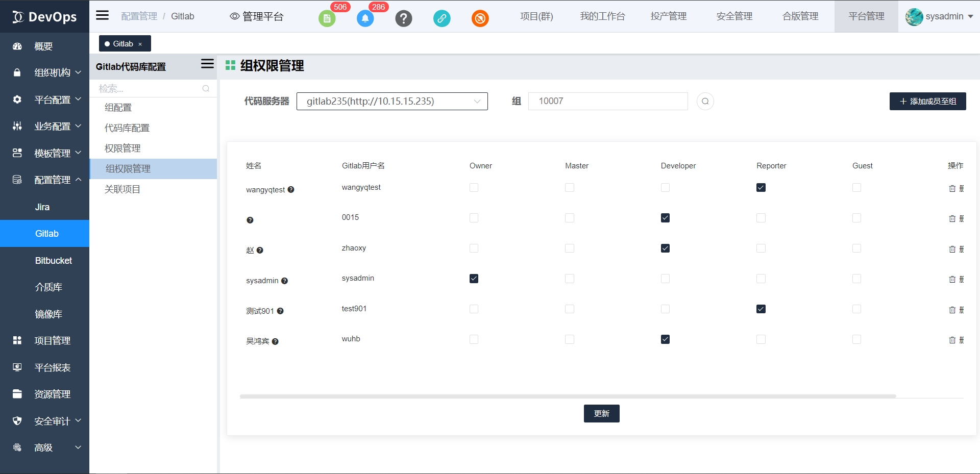Open the blue notification bell icon
Viewport: 980px width, 474px height.
365,19
